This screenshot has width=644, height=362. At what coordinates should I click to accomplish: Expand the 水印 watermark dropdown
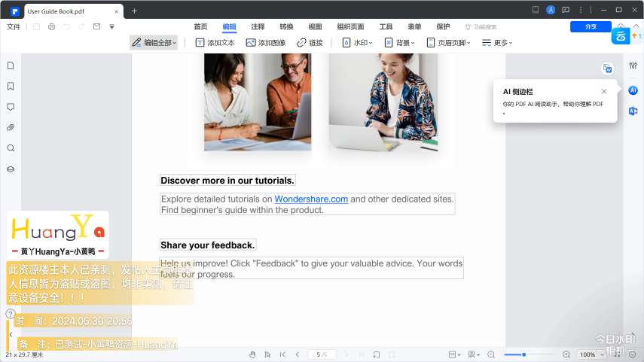pyautogui.click(x=358, y=43)
